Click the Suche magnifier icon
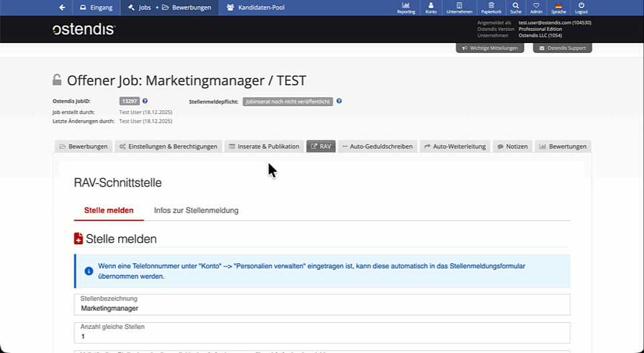644x353 pixels. pyautogui.click(x=515, y=7)
